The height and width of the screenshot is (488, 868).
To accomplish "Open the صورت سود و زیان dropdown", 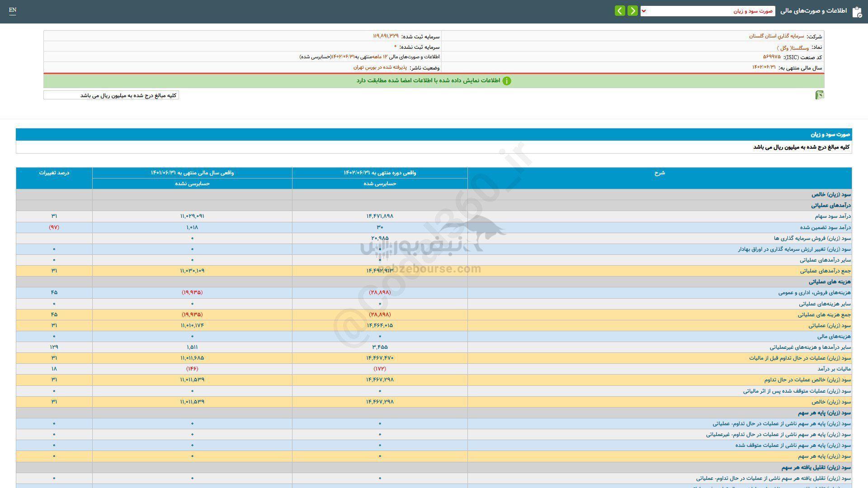I will click(708, 11).
